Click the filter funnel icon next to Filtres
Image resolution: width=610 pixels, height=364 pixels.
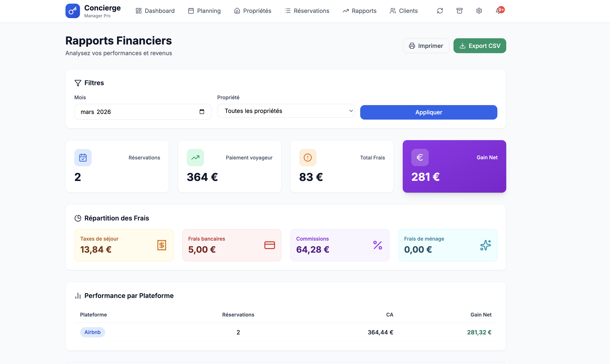78,83
